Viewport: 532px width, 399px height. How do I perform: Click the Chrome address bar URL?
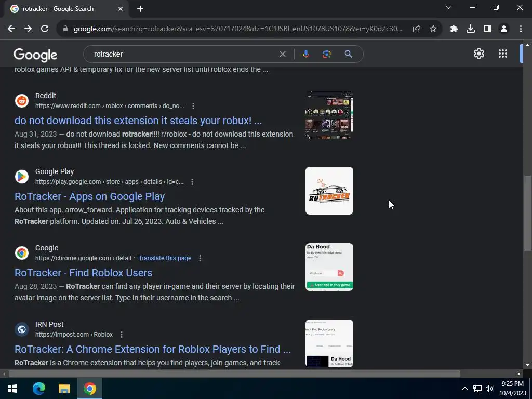(x=238, y=29)
